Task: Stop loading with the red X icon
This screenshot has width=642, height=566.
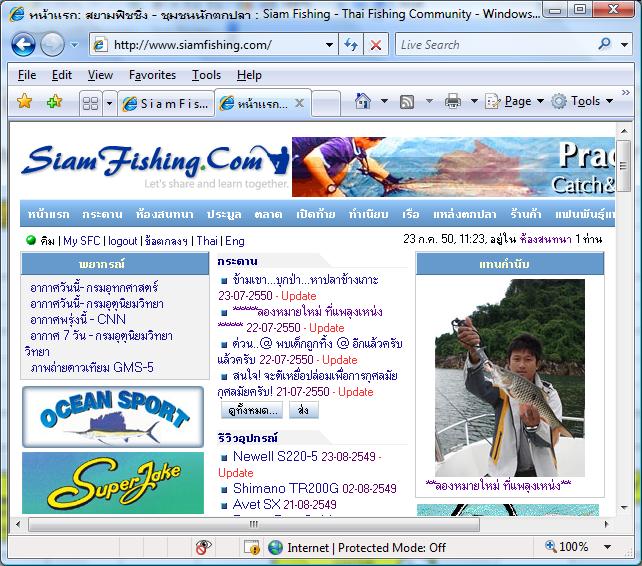Action: point(375,45)
